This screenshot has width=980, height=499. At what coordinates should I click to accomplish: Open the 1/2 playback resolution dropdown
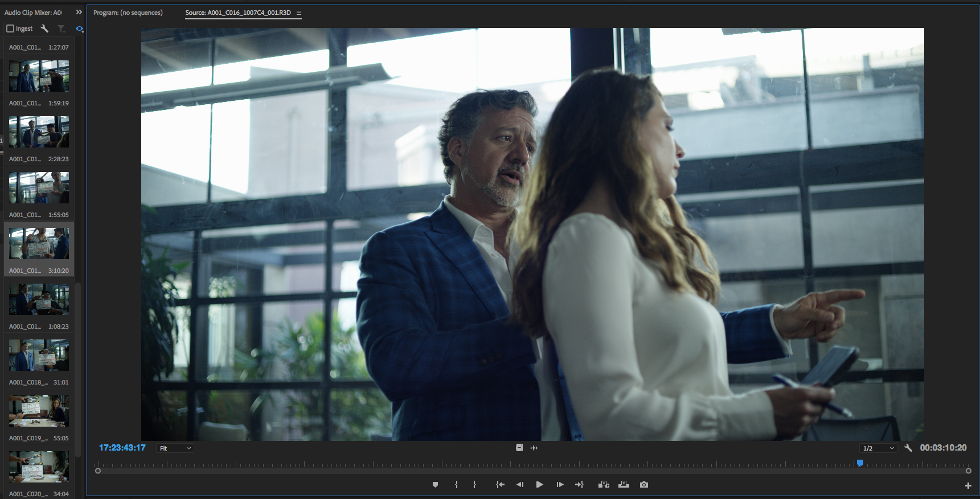pos(878,448)
